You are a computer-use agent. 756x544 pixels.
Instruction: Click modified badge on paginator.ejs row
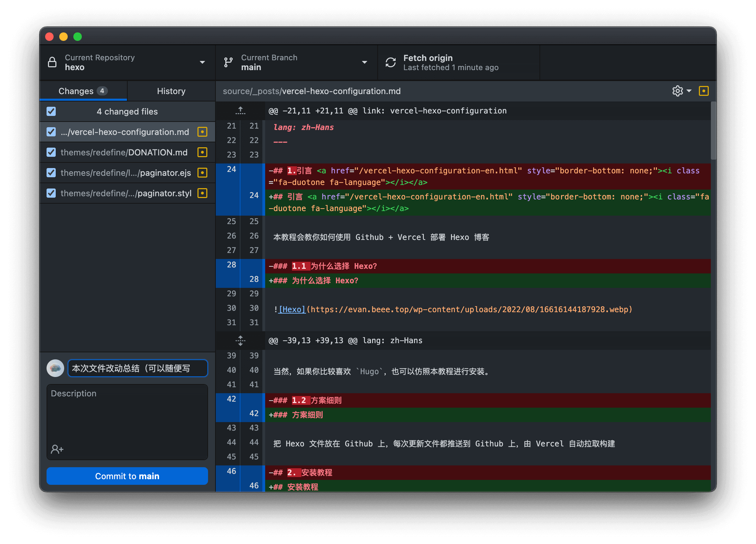pos(202,173)
